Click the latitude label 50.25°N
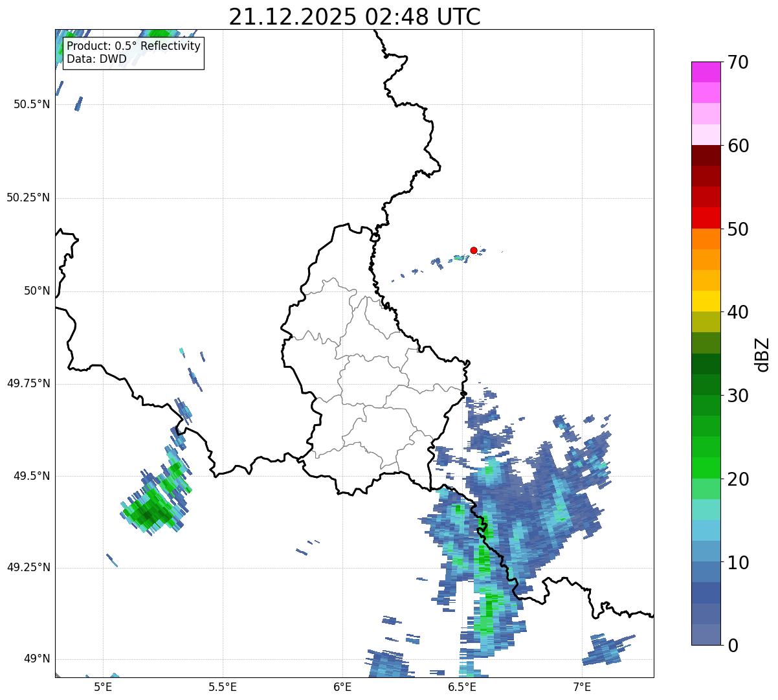 coord(28,198)
